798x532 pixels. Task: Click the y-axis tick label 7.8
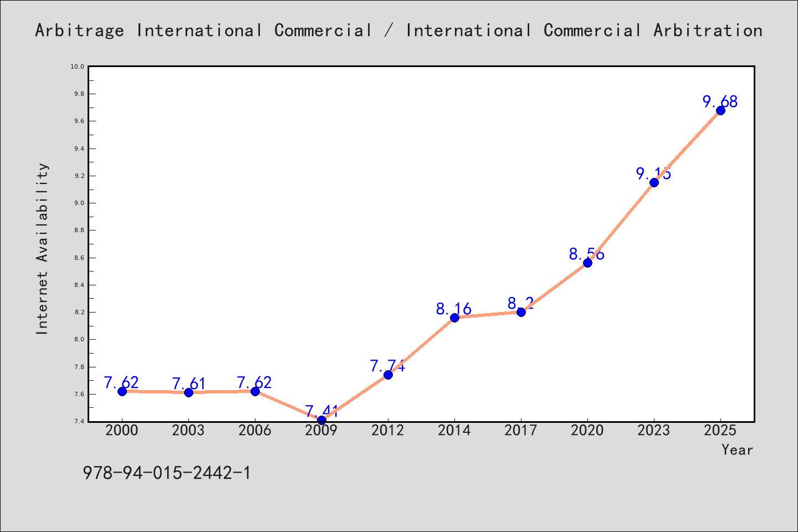79,367
